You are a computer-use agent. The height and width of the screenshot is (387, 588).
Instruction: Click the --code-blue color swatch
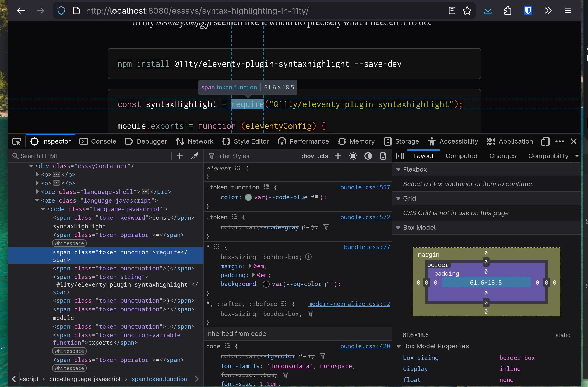(x=248, y=197)
